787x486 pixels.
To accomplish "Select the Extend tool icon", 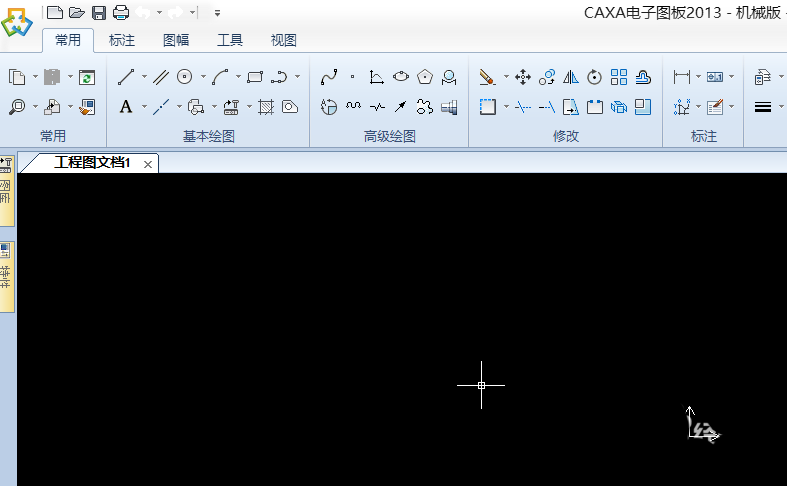I will pyautogui.click(x=547, y=107).
